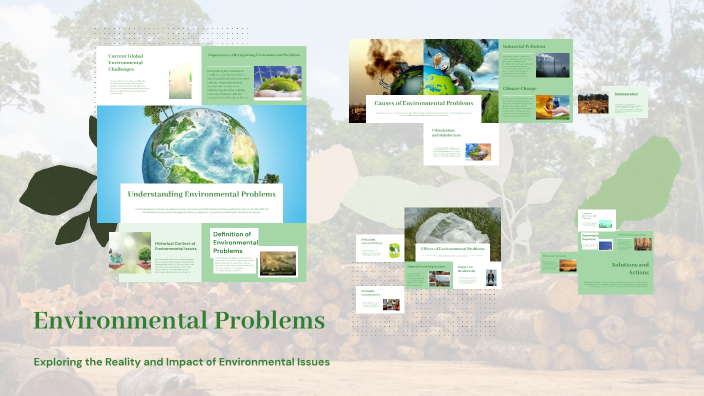Click the Environmental Problems main title
704x396 pixels.
(x=179, y=321)
